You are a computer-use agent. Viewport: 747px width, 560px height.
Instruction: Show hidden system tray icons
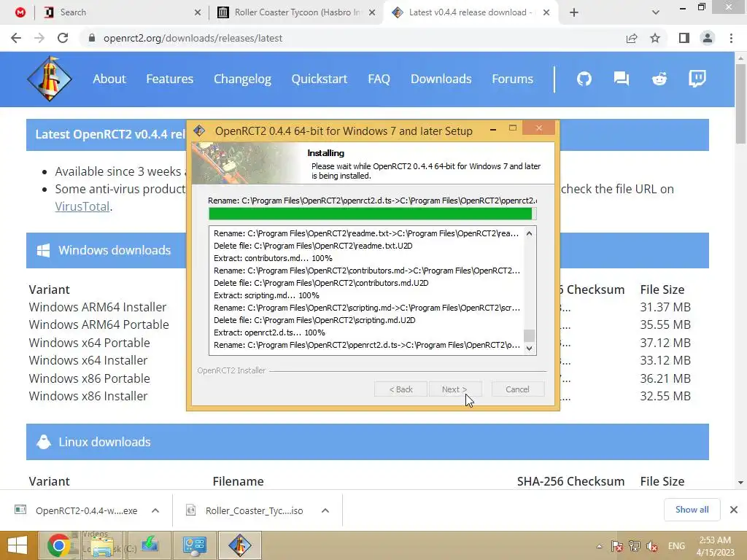[599, 546]
